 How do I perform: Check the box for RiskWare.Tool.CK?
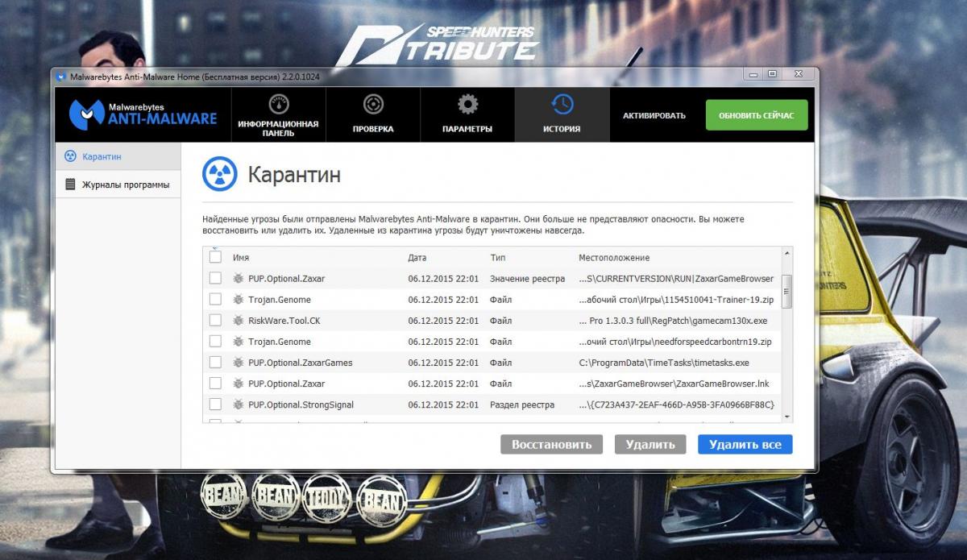(215, 320)
